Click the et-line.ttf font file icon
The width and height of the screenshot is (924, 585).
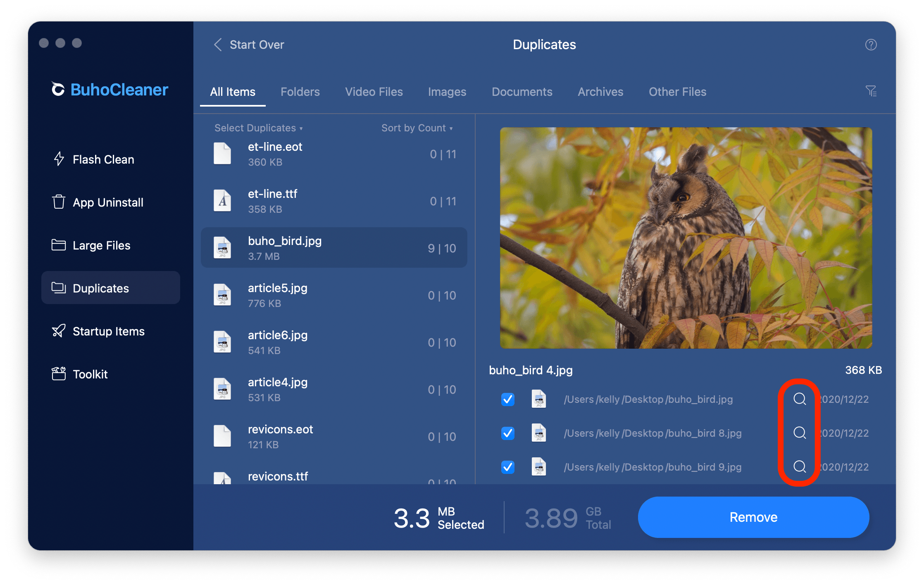coord(222,201)
